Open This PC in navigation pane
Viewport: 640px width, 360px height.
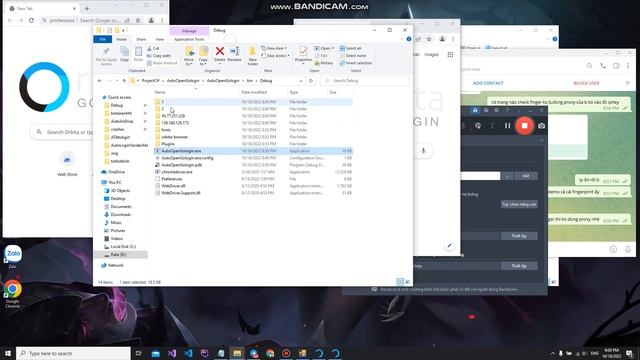click(x=114, y=182)
